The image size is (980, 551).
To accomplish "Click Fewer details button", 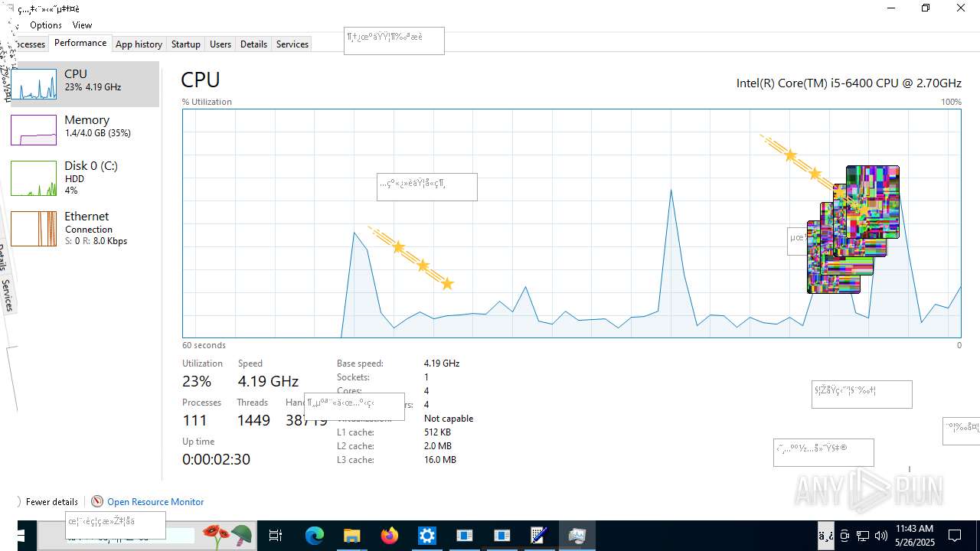I will pyautogui.click(x=52, y=502).
